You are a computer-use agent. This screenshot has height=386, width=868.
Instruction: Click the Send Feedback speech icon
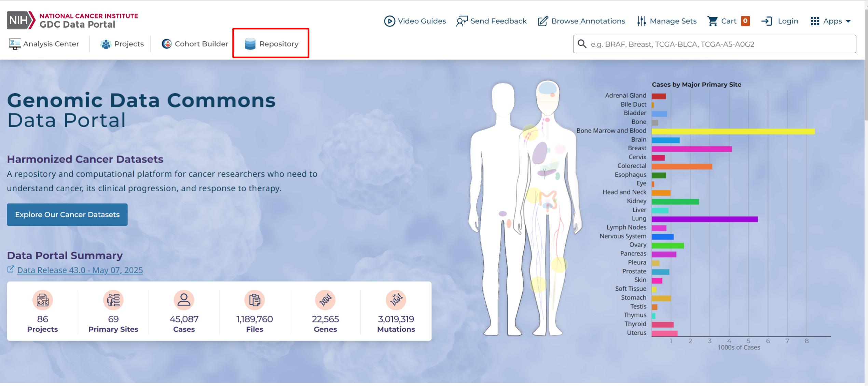click(461, 21)
